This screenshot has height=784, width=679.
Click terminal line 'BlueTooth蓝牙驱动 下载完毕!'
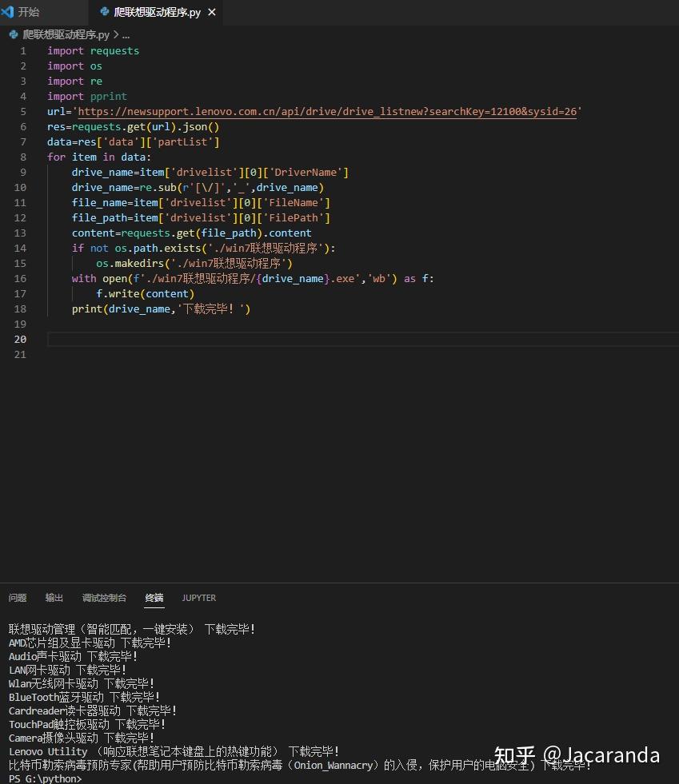pos(84,697)
